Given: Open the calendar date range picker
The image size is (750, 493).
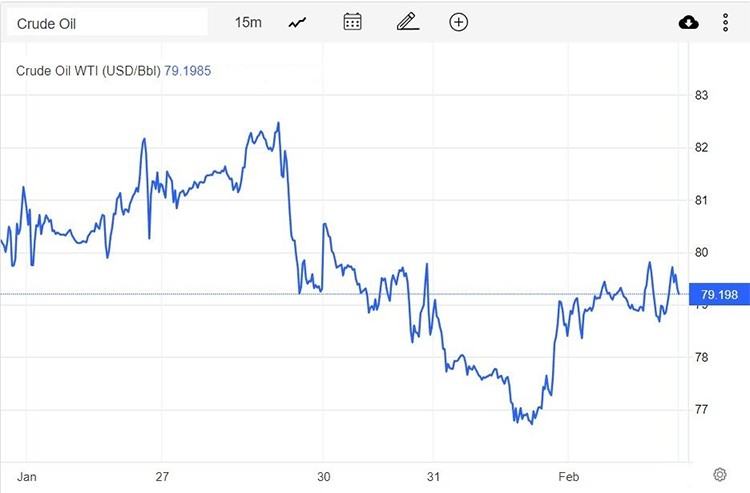Looking at the screenshot, I should point(352,22).
